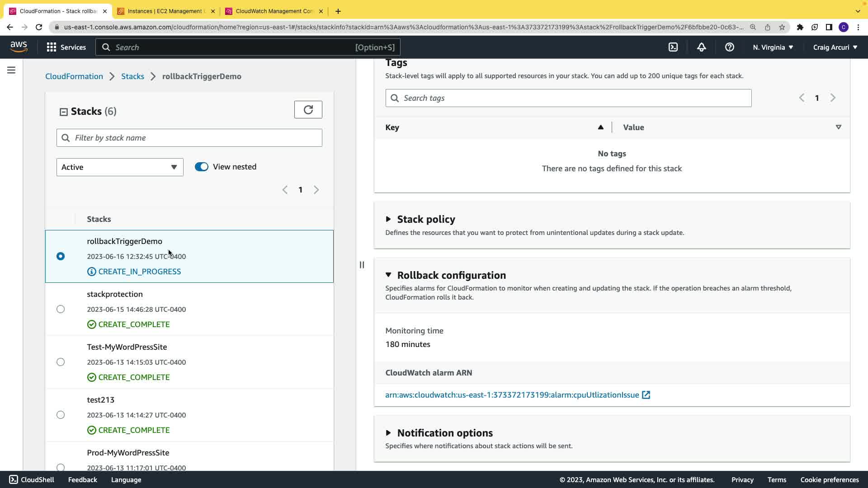Image resolution: width=868 pixels, height=488 pixels.
Task: Open the cpuUtlizationIssue alarm ARN link
Action: [512, 395]
